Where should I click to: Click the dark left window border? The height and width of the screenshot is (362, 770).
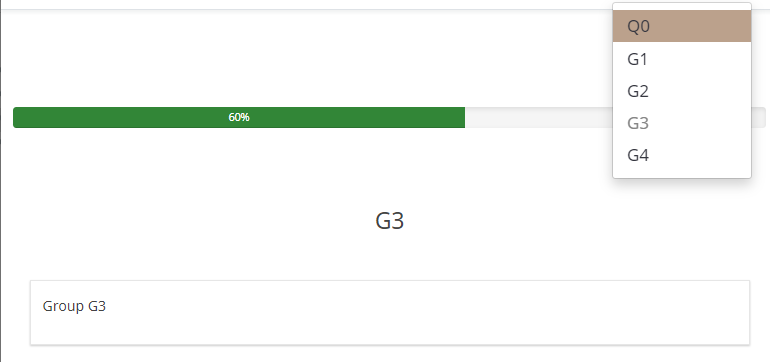coord(0,181)
